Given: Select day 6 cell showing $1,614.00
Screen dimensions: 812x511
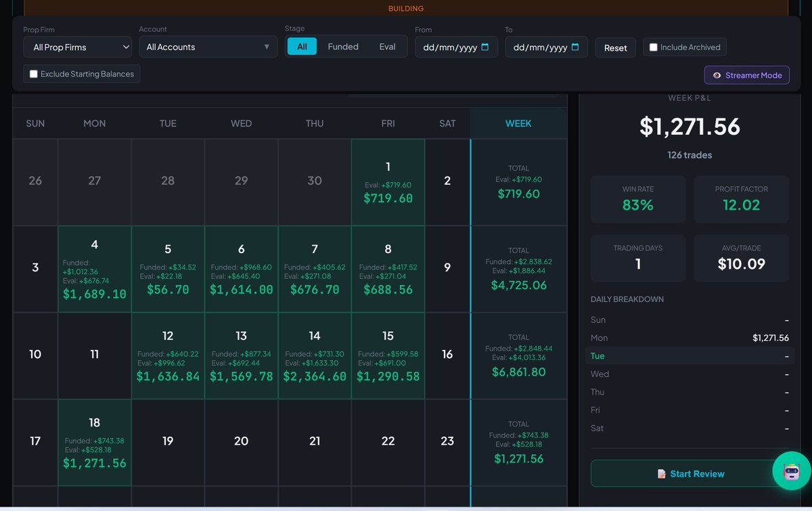Looking at the screenshot, I should 241,269.
